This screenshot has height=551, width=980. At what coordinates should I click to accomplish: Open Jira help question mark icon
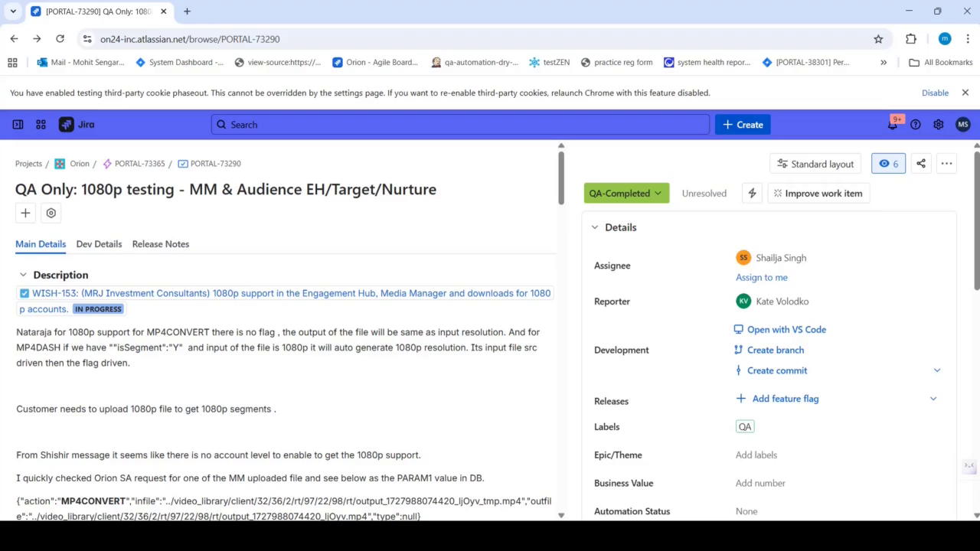pyautogui.click(x=916, y=125)
